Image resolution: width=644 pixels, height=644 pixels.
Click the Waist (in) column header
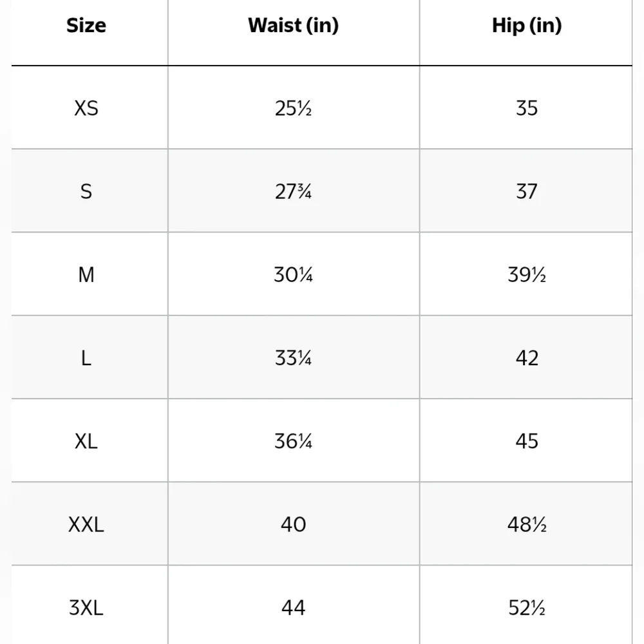point(293,26)
